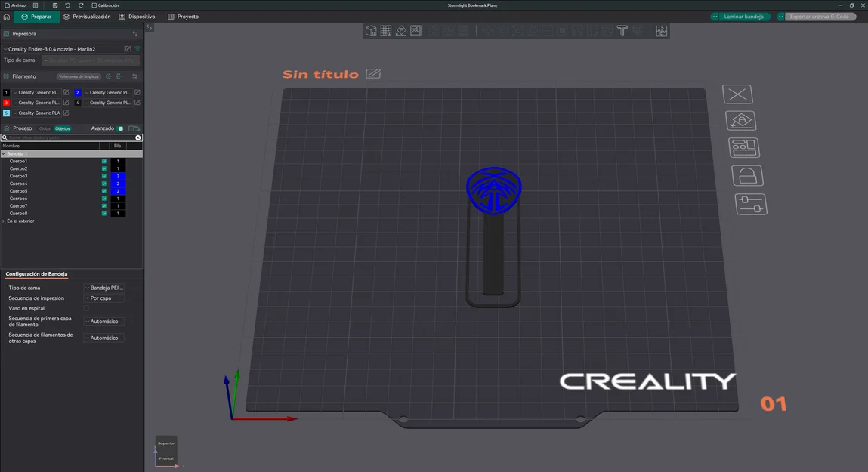868x472 pixels.
Task: Open the dropdown arrow next to Laminar bandeja
Action: [x=715, y=17]
